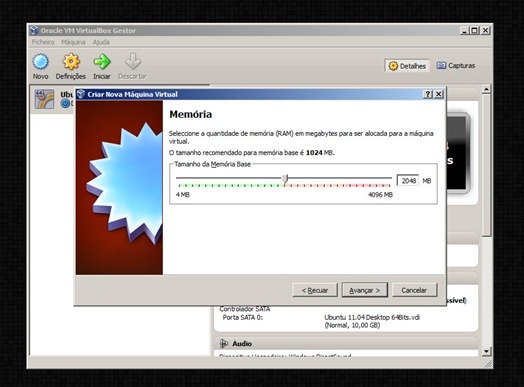Open Definições gear icon in toolbar

tap(71, 62)
